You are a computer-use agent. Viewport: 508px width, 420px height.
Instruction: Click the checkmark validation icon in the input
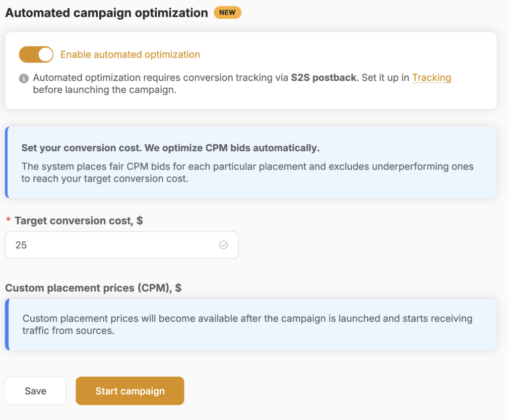[x=223, y=245]
